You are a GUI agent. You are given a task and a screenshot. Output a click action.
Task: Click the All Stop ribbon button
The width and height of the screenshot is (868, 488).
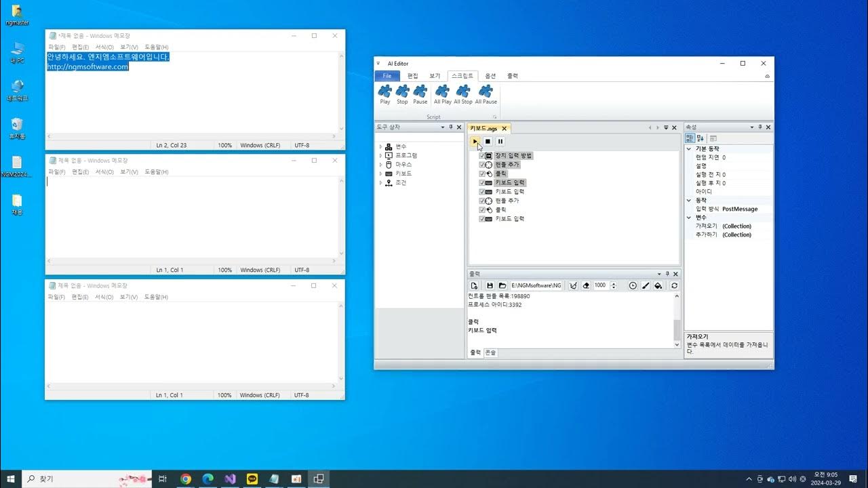click(x=463, y=95)
